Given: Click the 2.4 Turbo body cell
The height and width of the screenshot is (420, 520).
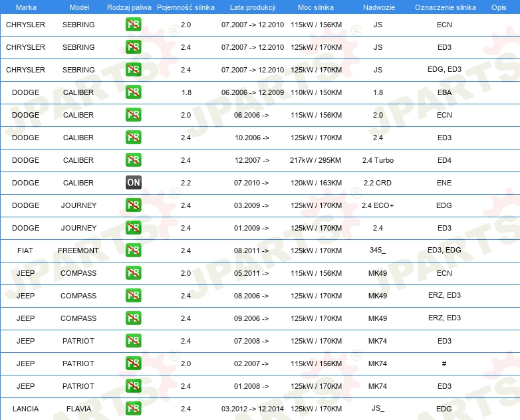Looking at the screenshot, I should [x=378, y=160].
